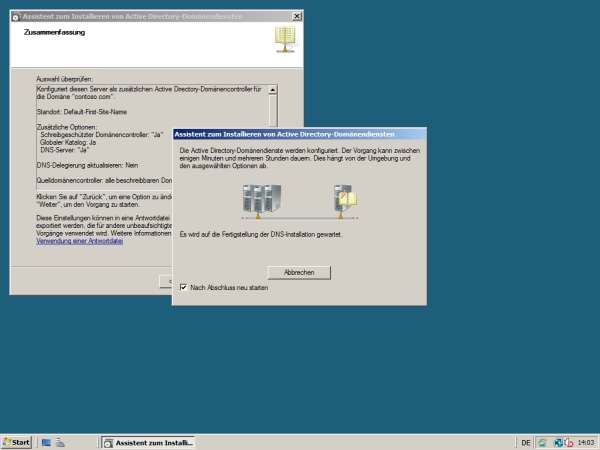This screenshot has height=450, width=600.
Task: Select 'Assistent zum Install...' taskbar button
Action: tap(148, 443)
